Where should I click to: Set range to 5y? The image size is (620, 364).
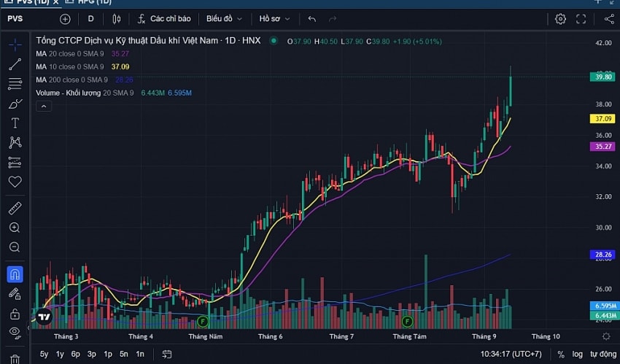tap(44, 354)
